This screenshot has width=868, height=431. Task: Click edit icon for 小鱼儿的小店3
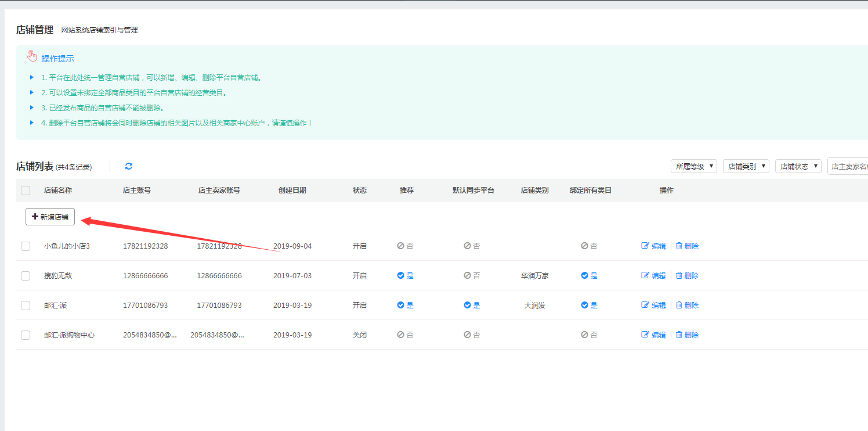coord(645,246)
